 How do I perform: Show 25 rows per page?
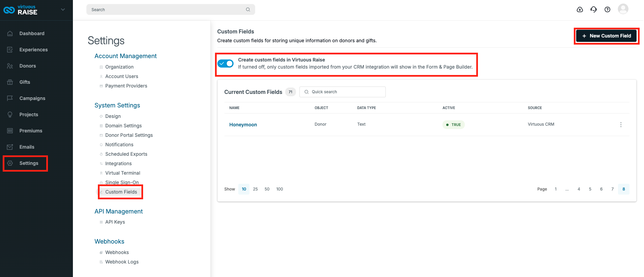coord(255,189)
